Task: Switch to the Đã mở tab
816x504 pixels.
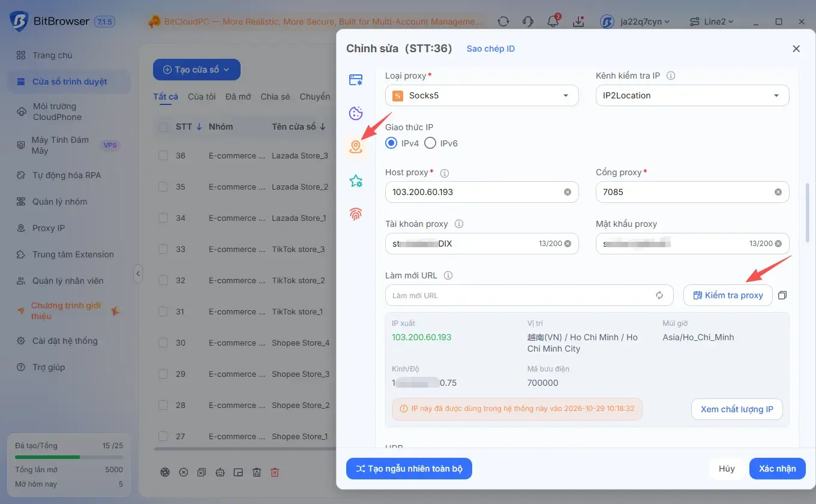Action: coord(238,97)
